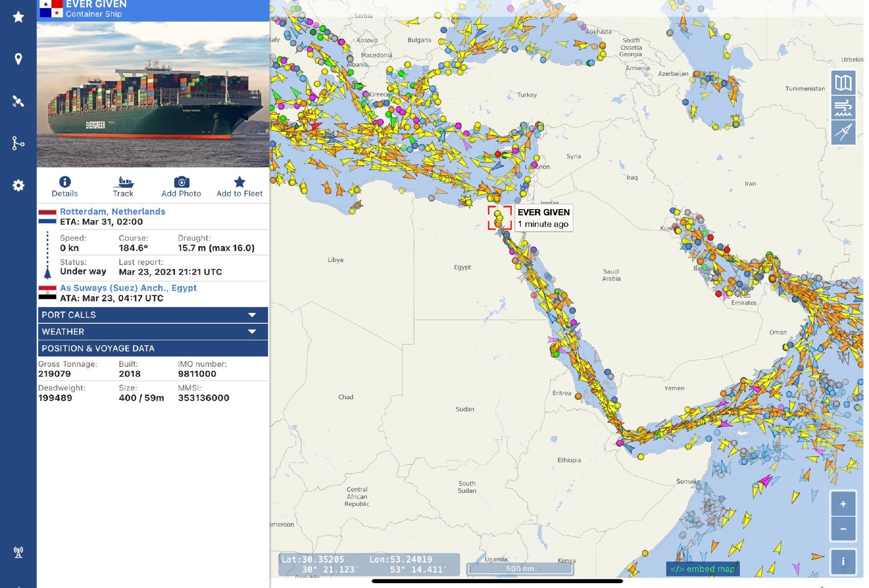Click Yemen country label on map

point(674,388)
